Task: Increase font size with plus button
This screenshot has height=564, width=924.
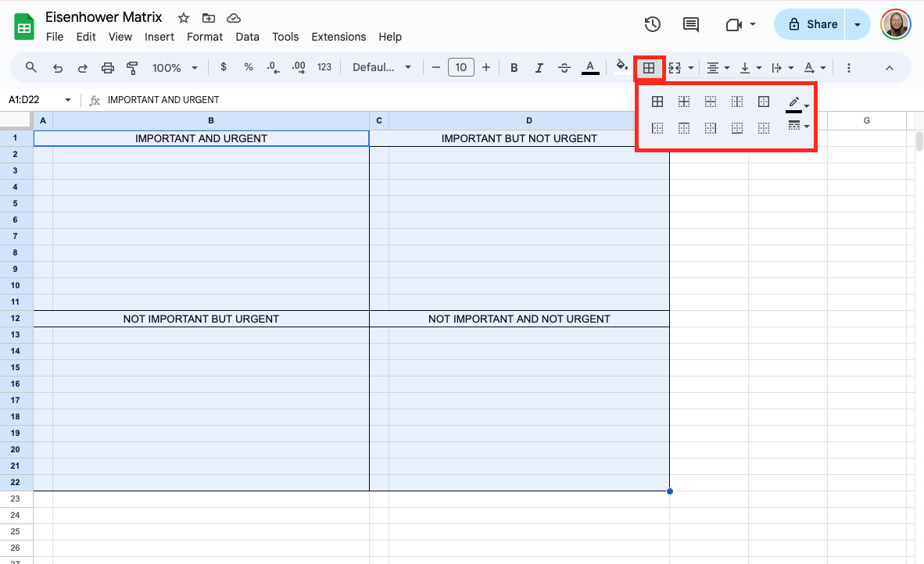Action: point(486,68)
